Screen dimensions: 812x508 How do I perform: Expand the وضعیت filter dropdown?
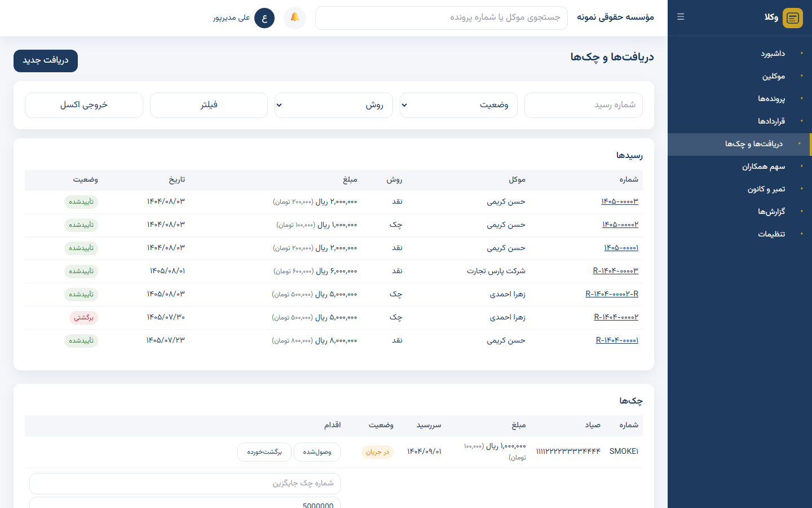[458, 105]
